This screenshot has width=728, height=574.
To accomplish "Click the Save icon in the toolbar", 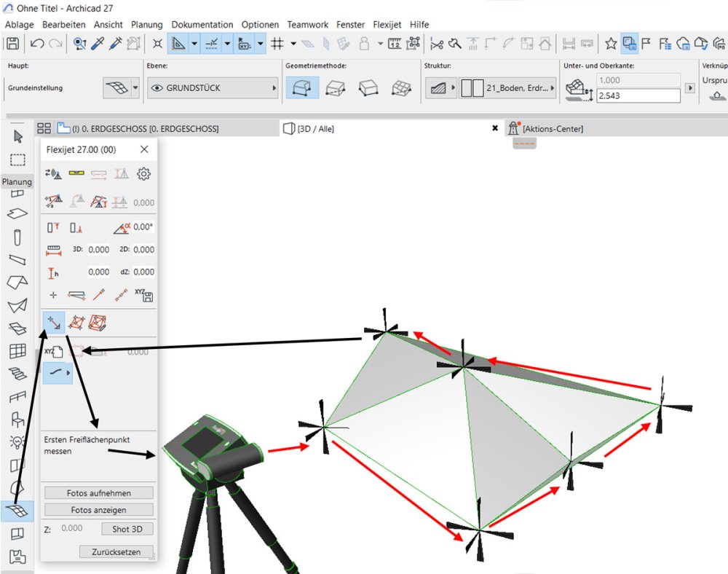I will tap(13, 44).
